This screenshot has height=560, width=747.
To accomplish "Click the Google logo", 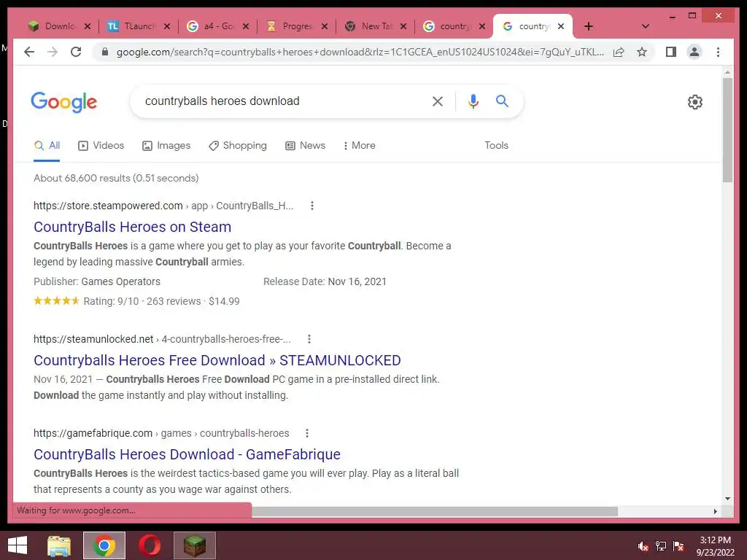I will [64, 102].
